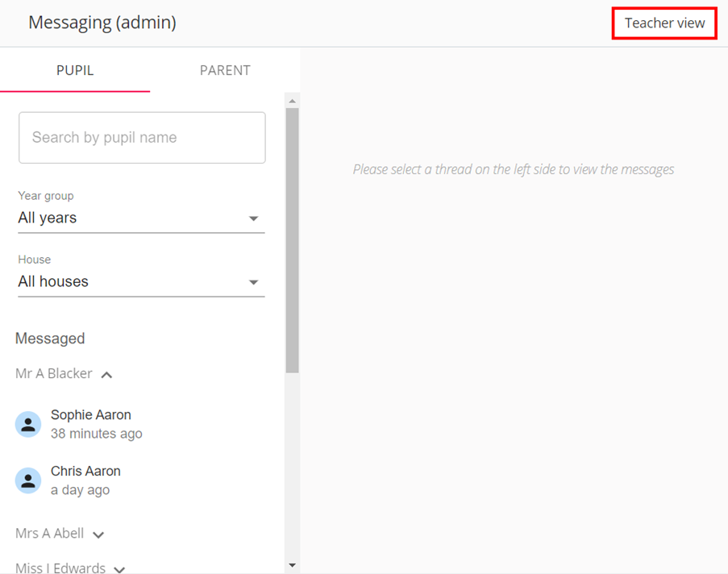
Task: Click the chevron icon beside Mrs A Abell
Action: coord(98,534)
